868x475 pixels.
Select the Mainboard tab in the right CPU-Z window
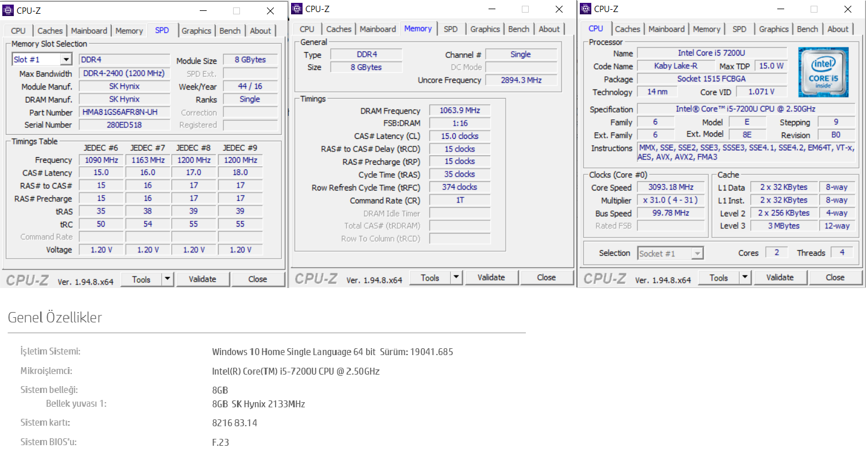click(x=666, y=29)
